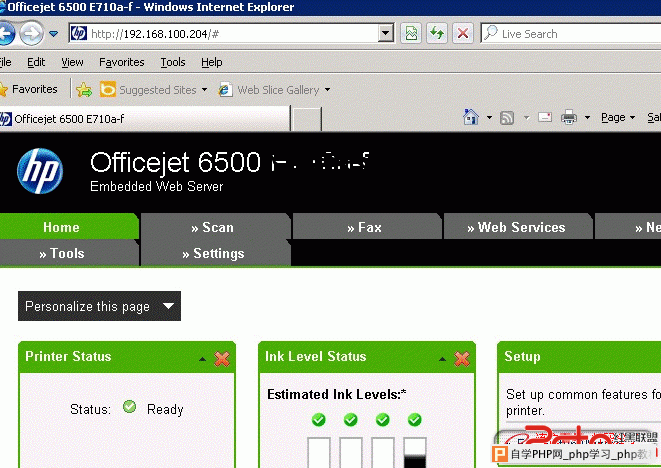661x468 pixels.
Task: Click the Compatibility View icon
Action: (x=411, y=33)
